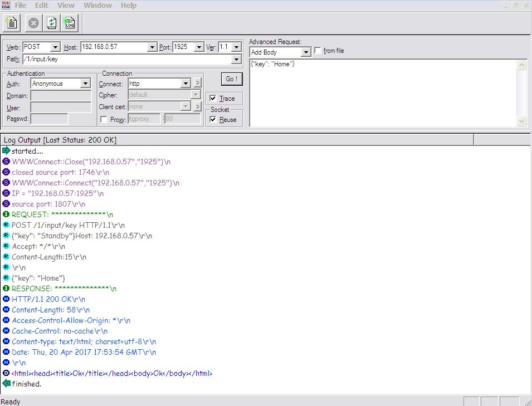Click the green 'started' arrow icon in log
Screen dimensions: 532x406
6,151
